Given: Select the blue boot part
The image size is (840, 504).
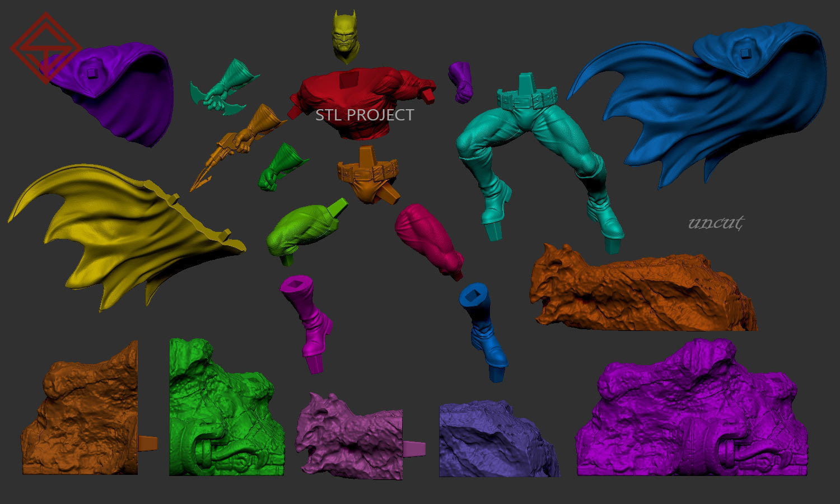Looking at the screenshot, I should [484, 333].
